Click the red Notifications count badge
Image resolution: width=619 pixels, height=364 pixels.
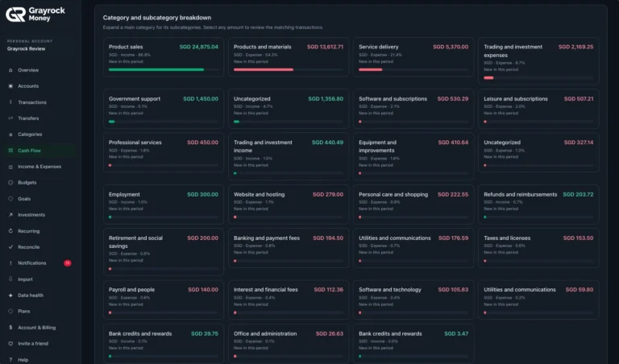click(68, 263)
